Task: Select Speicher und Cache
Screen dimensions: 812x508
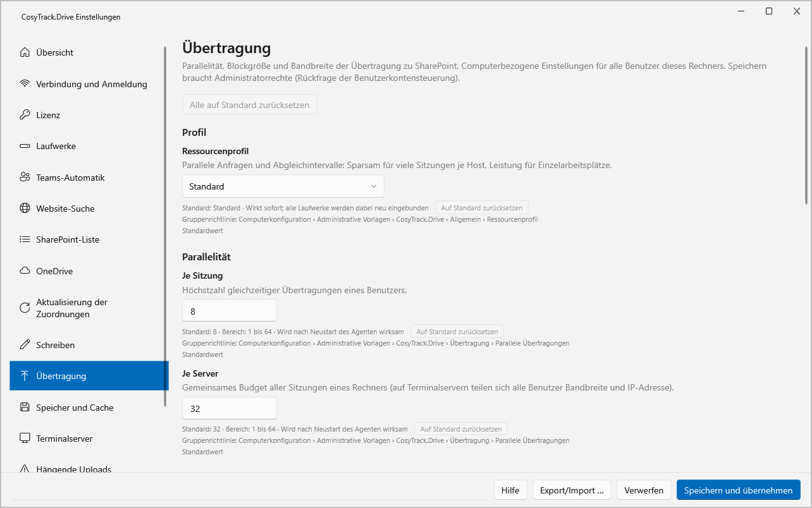Action: coord(89,408)
